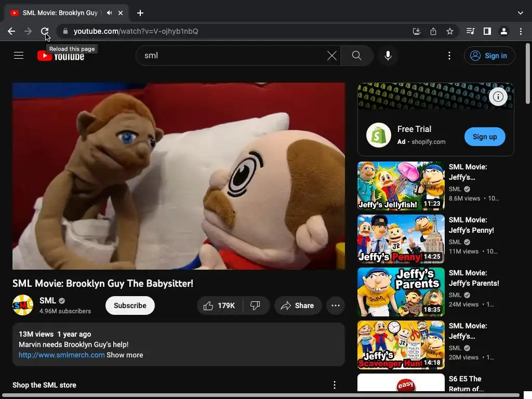
Task: Subscribe to the SML channel
Action: [x=130, y=305]
